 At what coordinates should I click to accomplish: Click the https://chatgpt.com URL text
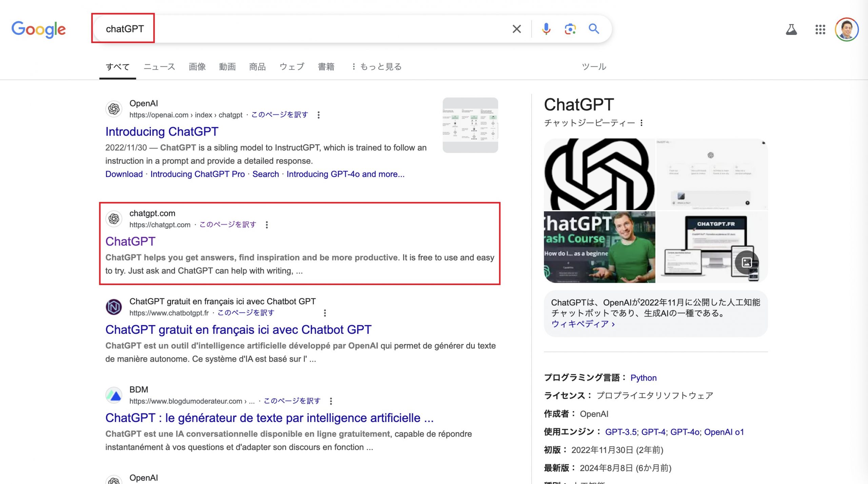point(160,225)
